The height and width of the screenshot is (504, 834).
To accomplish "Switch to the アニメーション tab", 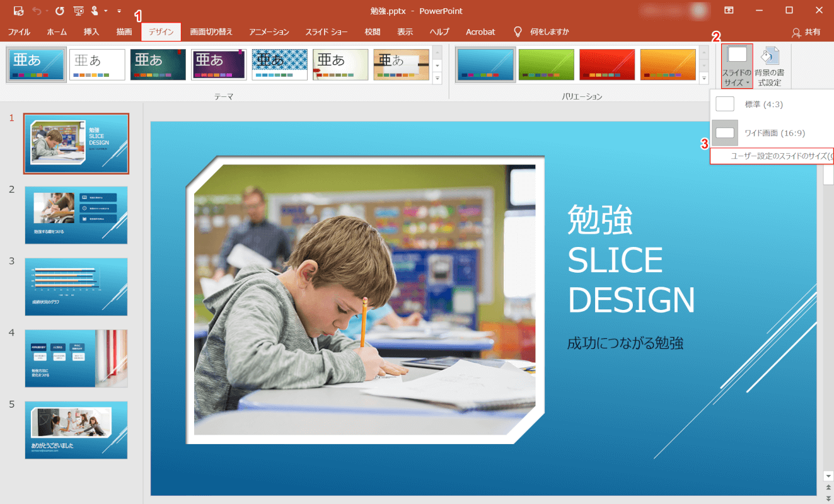I will click(269, 31).
